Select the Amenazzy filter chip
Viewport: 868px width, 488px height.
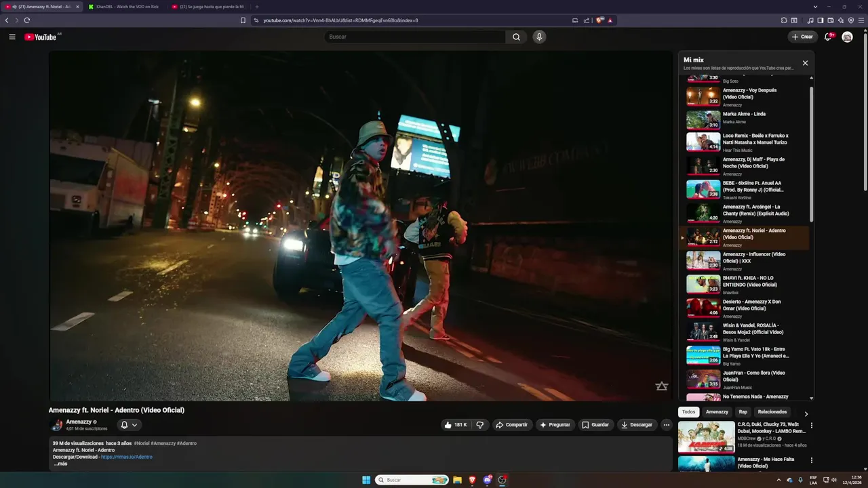click(717, 412)
